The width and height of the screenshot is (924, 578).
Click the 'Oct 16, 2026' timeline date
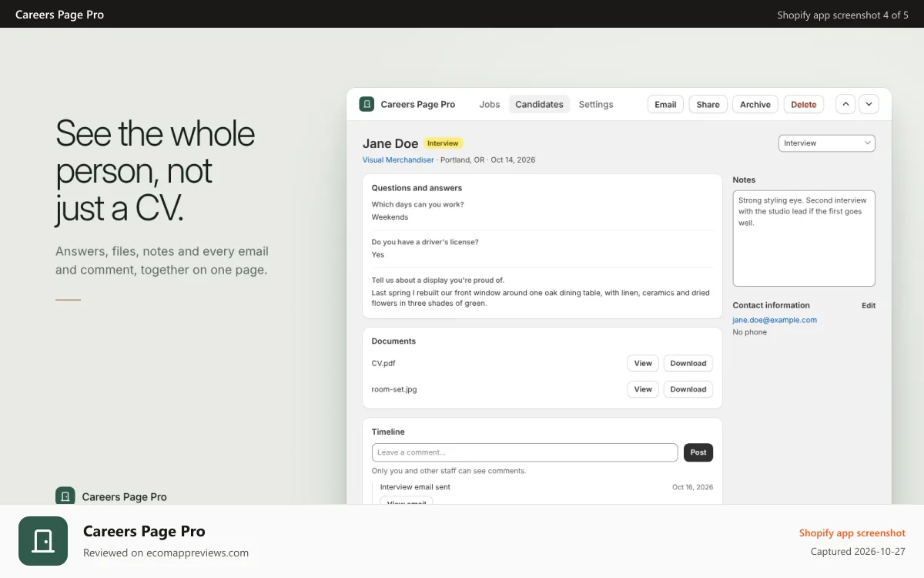click(x=692, y=487)
